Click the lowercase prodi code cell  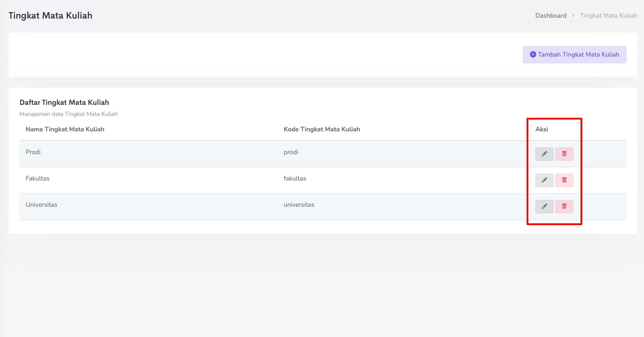click(291, 152)
